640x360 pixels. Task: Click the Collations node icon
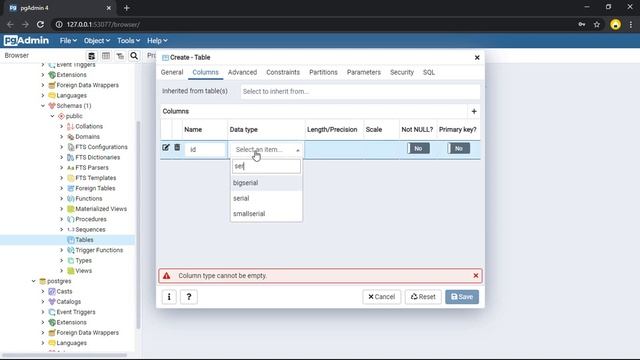click(x=71, y=127)
